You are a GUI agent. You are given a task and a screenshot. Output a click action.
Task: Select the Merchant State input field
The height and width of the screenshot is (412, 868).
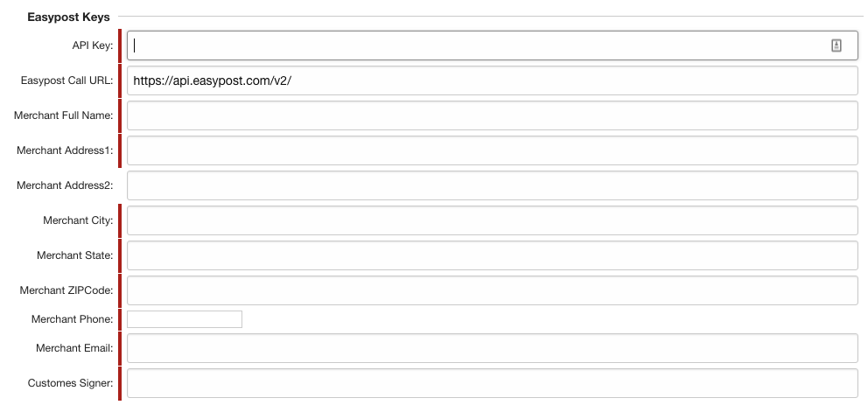[x=492, y=255]
